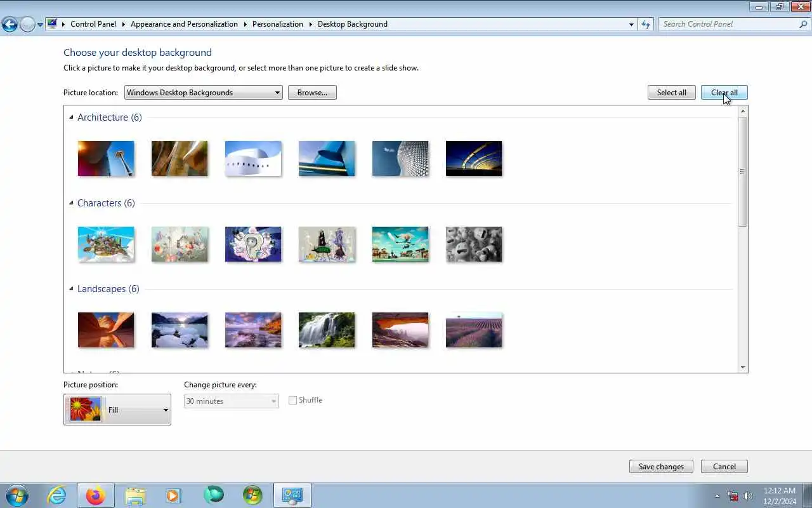Select the night arch bridge wallpaper
812x508 pixels.
point(474,159)
